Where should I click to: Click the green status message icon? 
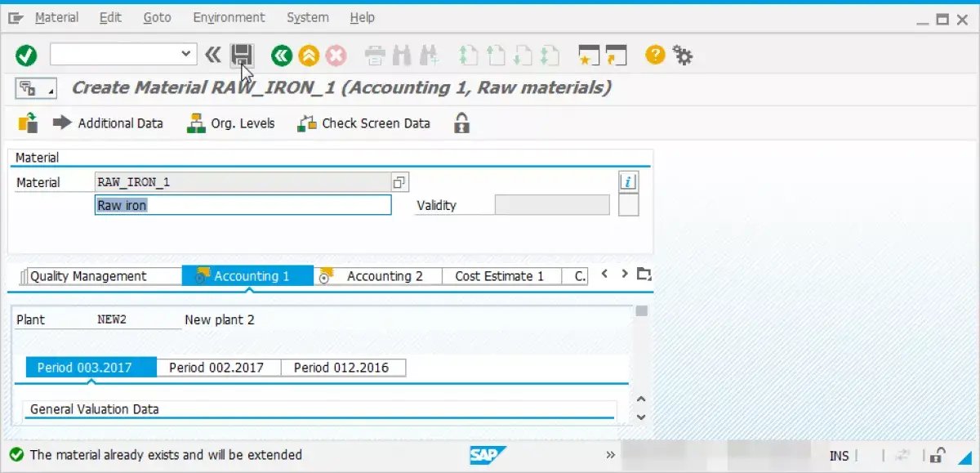(16, 455)
